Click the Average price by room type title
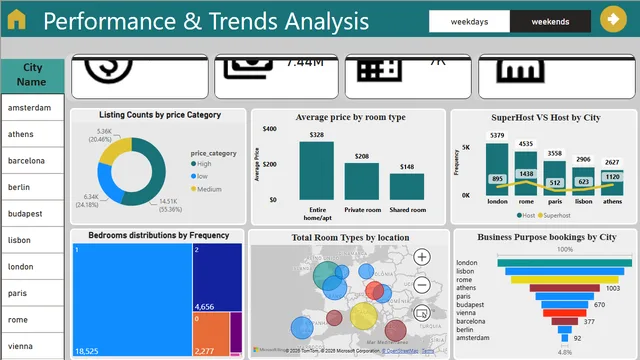This screenshot has height=360, width=640. [350, 117]
